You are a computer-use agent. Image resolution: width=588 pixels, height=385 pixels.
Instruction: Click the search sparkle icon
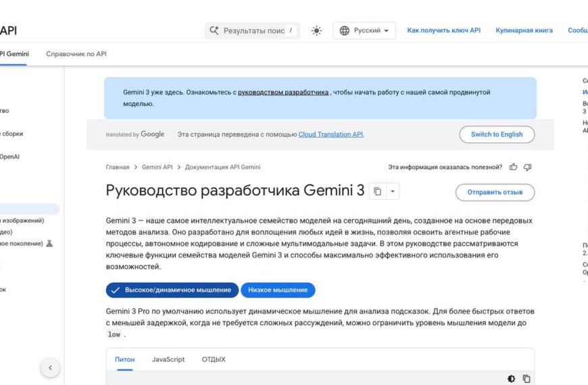[x=214, y=30]
